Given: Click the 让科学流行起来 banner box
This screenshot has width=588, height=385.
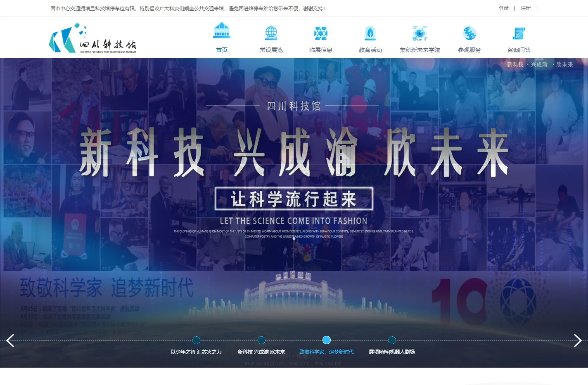Looking at the screenshot, I should pyautogui.click(x=294, y=199).
